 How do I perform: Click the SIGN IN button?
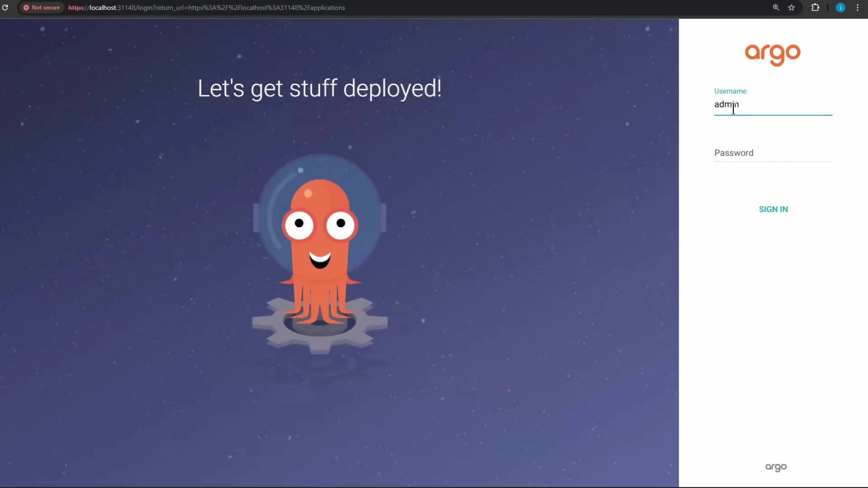point(773,209)
